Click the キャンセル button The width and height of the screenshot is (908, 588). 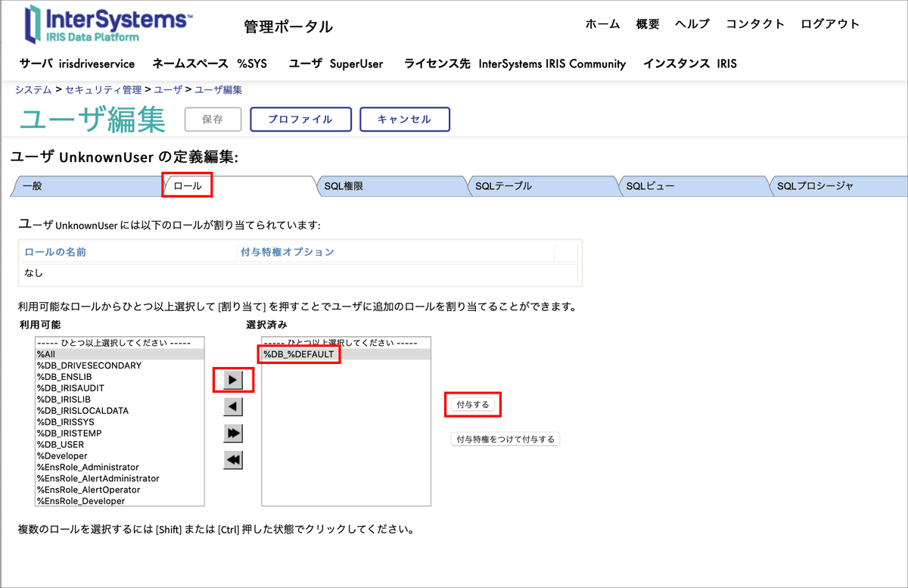pyautogui.click(x=404, y=119)
